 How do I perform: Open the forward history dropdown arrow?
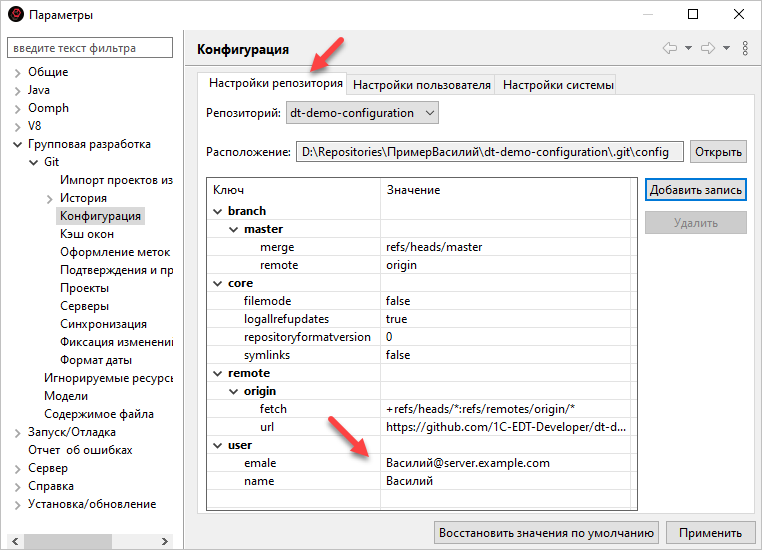pyautogui.click(x=726, y=48)
